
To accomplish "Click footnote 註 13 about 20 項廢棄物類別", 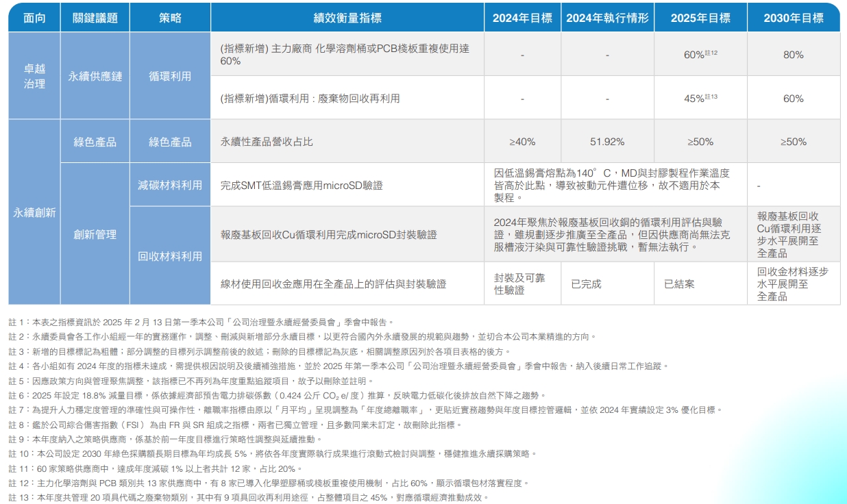I will [x=249, y=498].
